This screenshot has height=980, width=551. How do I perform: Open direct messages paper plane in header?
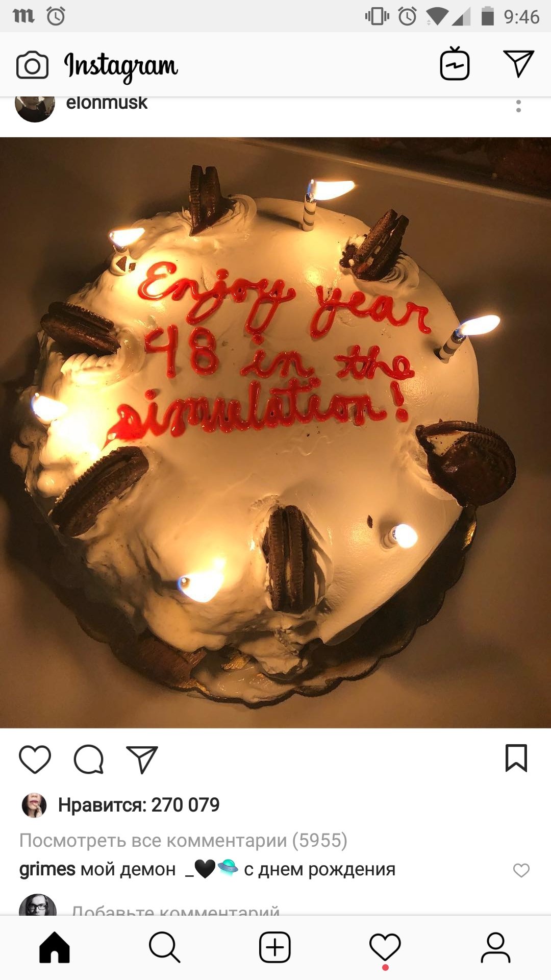click(518, 63)
